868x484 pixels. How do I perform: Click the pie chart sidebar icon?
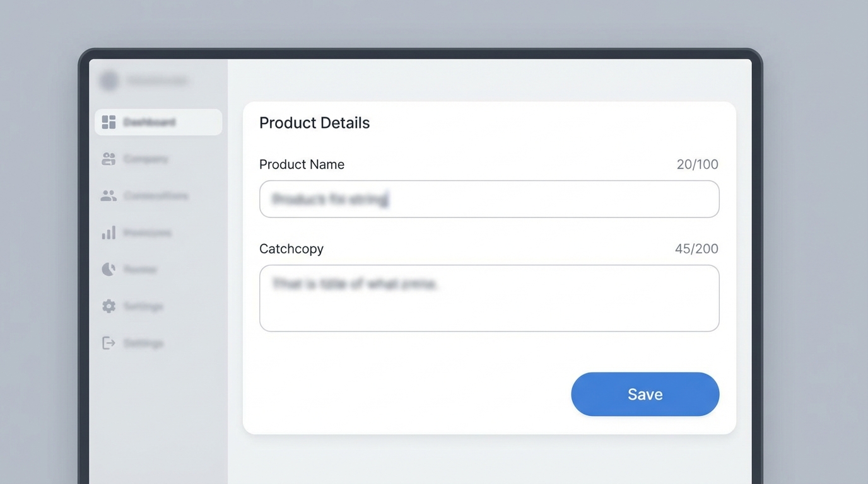[x=108, y=270]
